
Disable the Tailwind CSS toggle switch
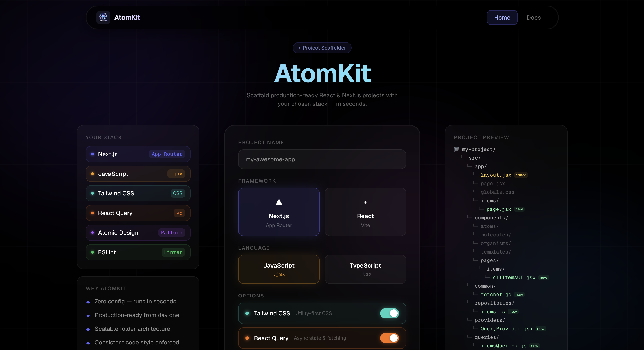coord(389,313)
